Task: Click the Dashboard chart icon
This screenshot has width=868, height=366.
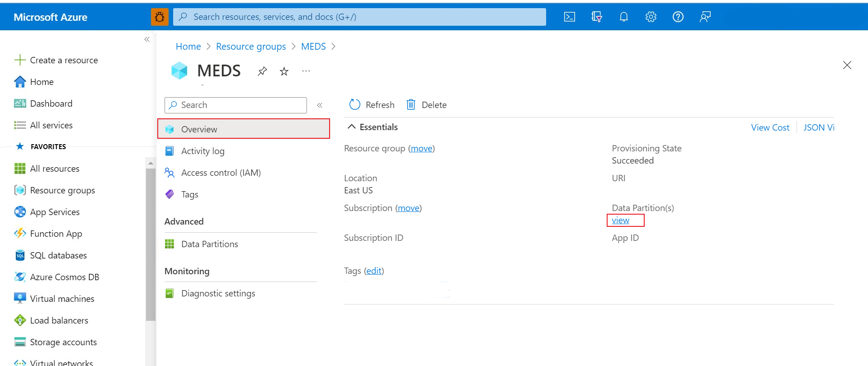Action: click(x=20, y=103)
